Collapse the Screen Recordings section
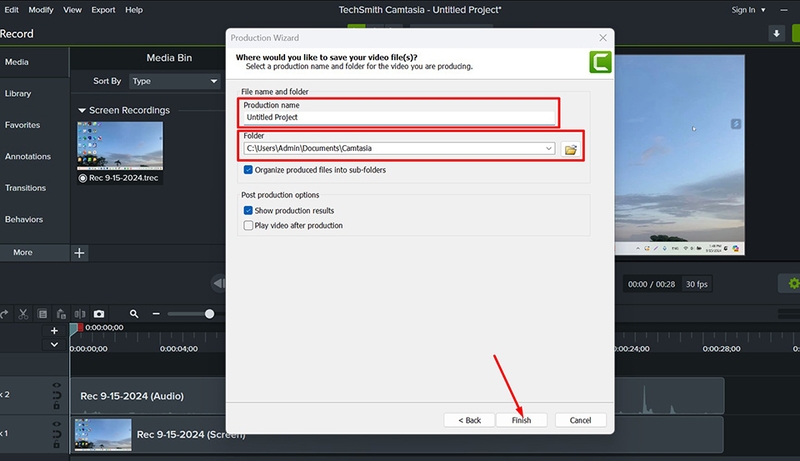Viewport: 800px width, 461px height. (82, 110)
